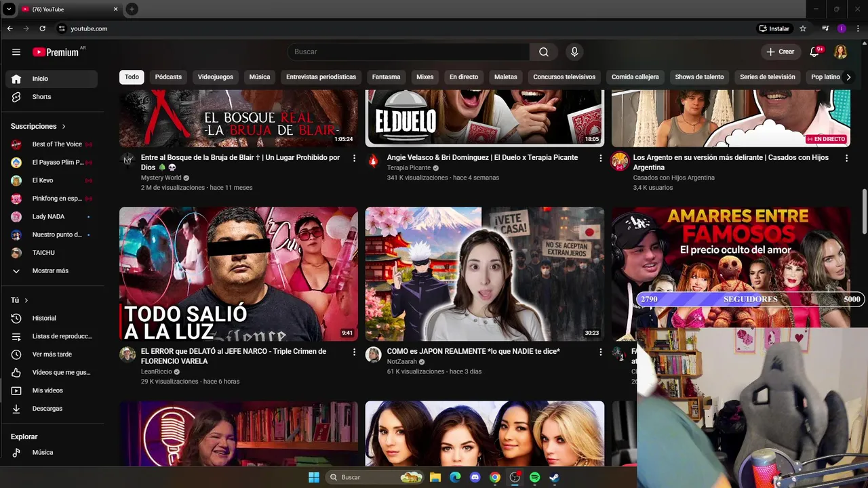Viewport: 868px width, 488px height.
Task: Select the Mixes filter chip
Action: pyautogui.click(x=425, y=77)
